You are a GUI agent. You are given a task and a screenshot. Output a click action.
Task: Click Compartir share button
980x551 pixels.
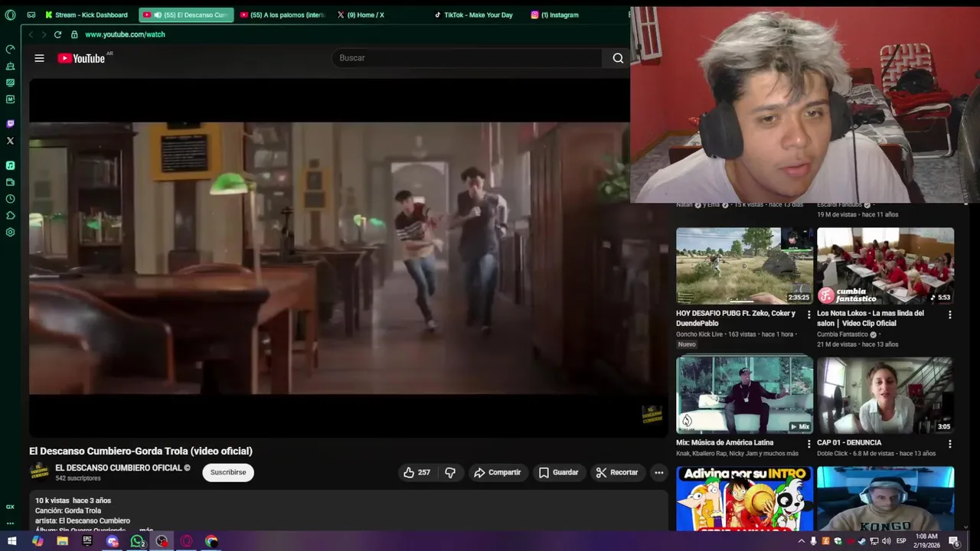[497, 472]
